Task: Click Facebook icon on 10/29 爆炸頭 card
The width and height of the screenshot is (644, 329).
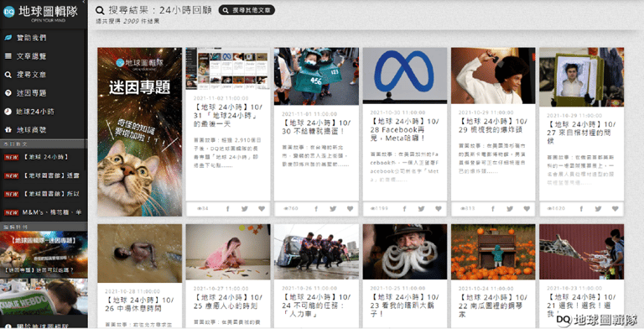Action: (x=493, y=208)
